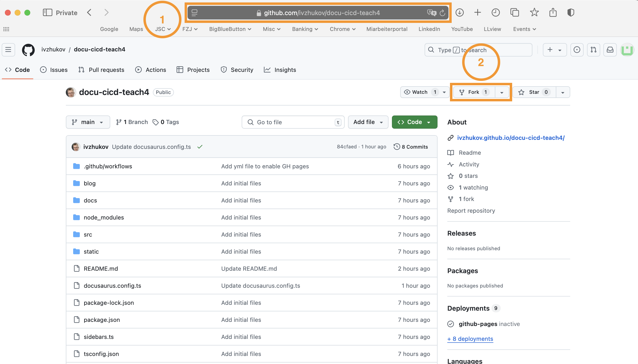Star the docu-cicd-teach4 repository
Viewport: 638px width, 364px height.
[x=534, y=92]
